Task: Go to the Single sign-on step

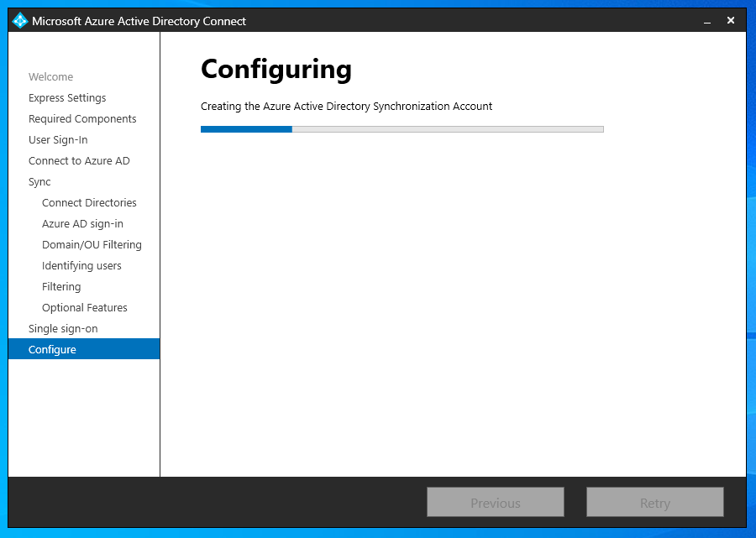Action: (63, 329)
